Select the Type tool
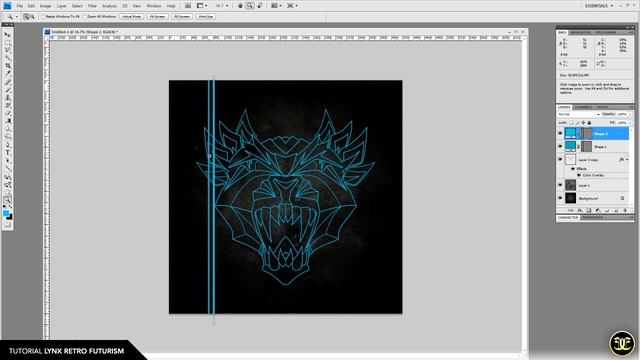 pyautogui.click(x=7, y=153)
